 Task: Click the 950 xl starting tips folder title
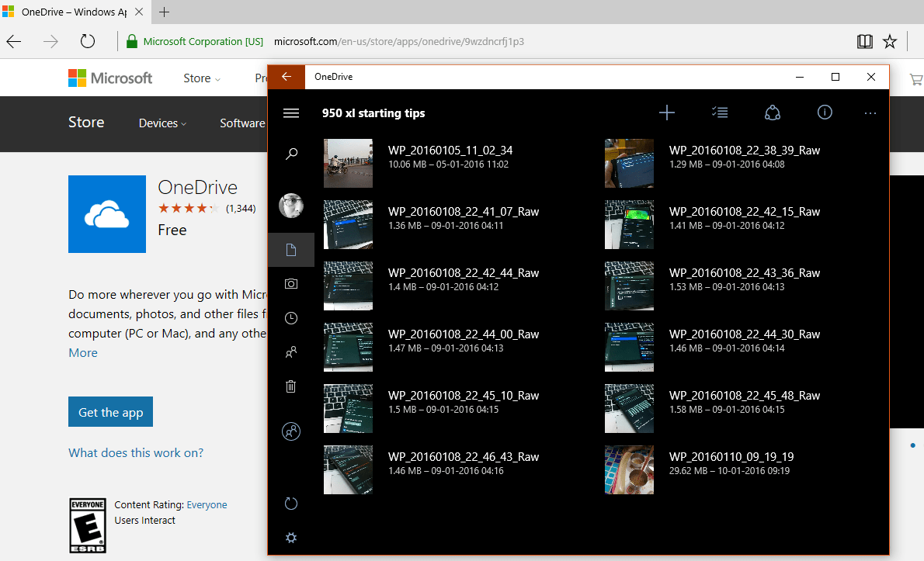(373, 113)
